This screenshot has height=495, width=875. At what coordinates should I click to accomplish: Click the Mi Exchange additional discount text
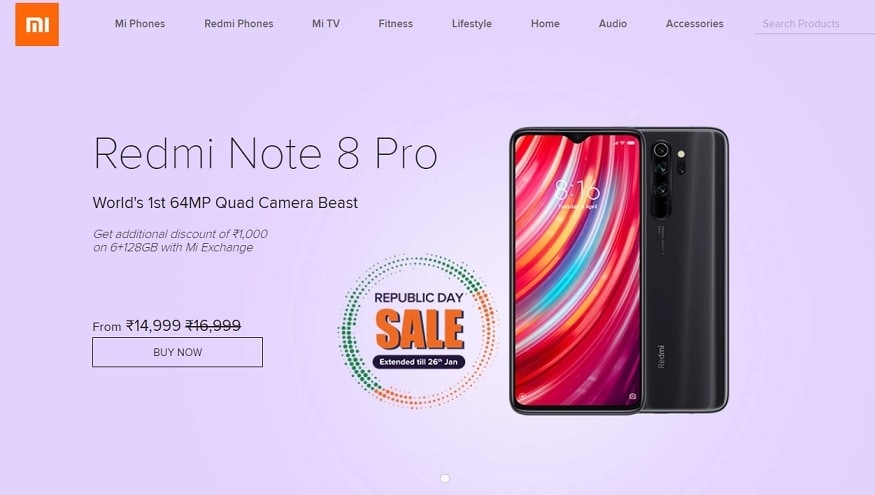point(180,241)
